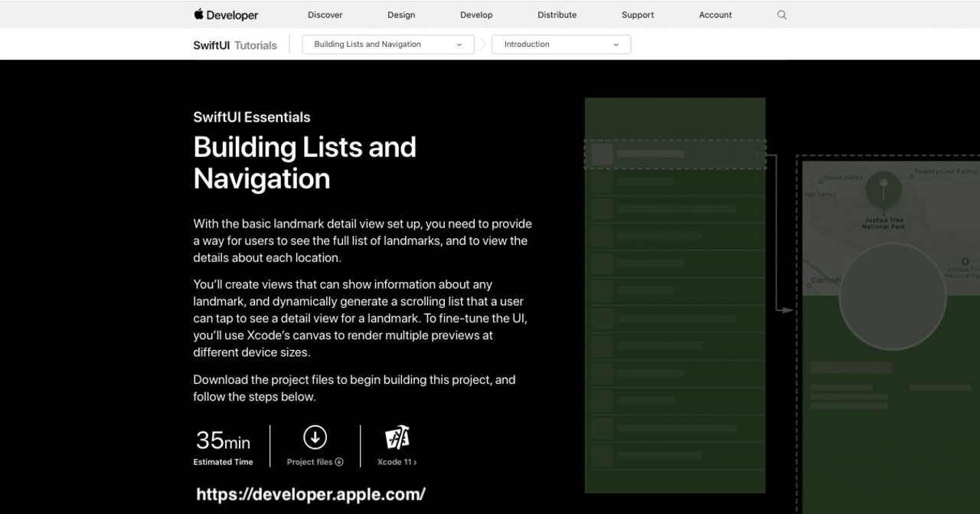Go to SwiftUI Tutorials home link
This screenshot has height=514, width=980.
(235, 45)
